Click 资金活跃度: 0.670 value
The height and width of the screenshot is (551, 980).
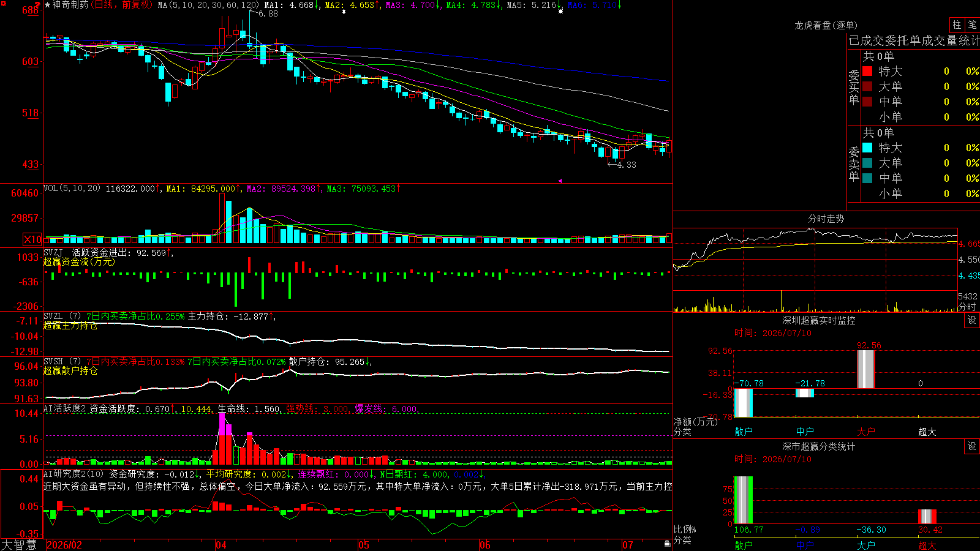tap(132, 408)
